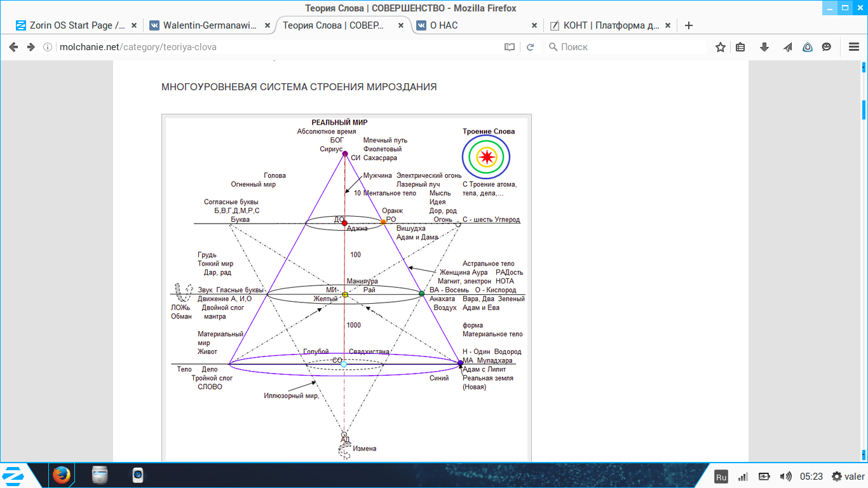Click the Манипура label
The image size is (868, 488).
tap(362, 281)
